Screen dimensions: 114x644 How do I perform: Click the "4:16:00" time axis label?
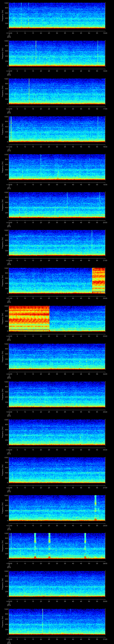coord(9,109)
